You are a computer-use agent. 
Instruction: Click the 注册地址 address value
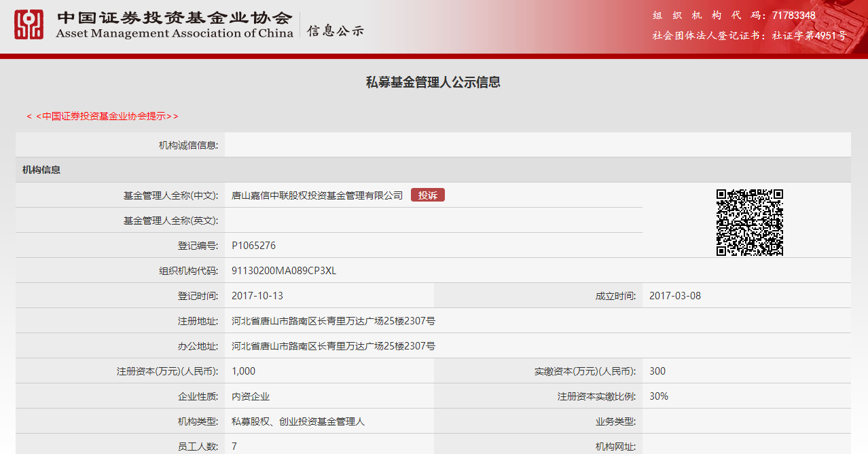333,321
